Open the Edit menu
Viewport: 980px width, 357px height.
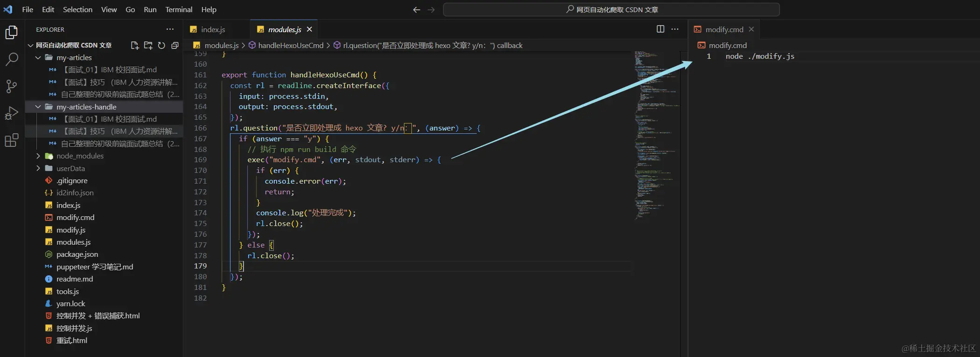point(48,9)
